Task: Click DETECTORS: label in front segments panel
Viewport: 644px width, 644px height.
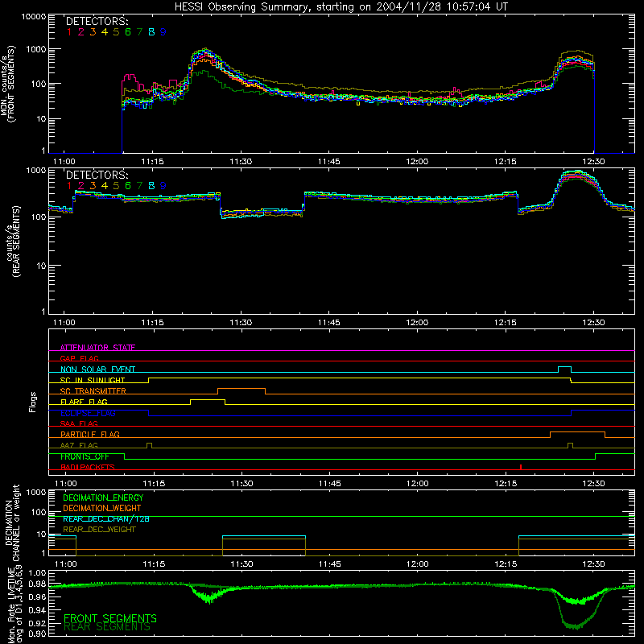Action: pyautogui.click(x=97, y=22)
